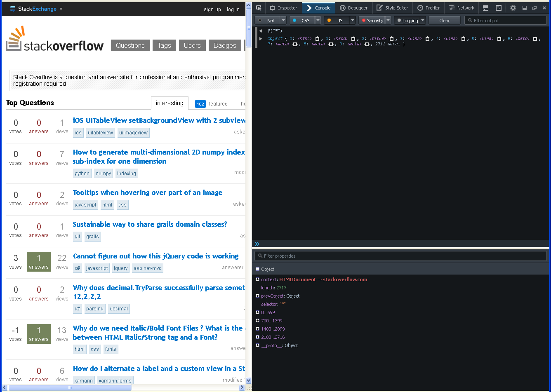Click node selector icon after <title> in console output
The width and height of the screenshot is (551, 392).
tap(391, 38)
